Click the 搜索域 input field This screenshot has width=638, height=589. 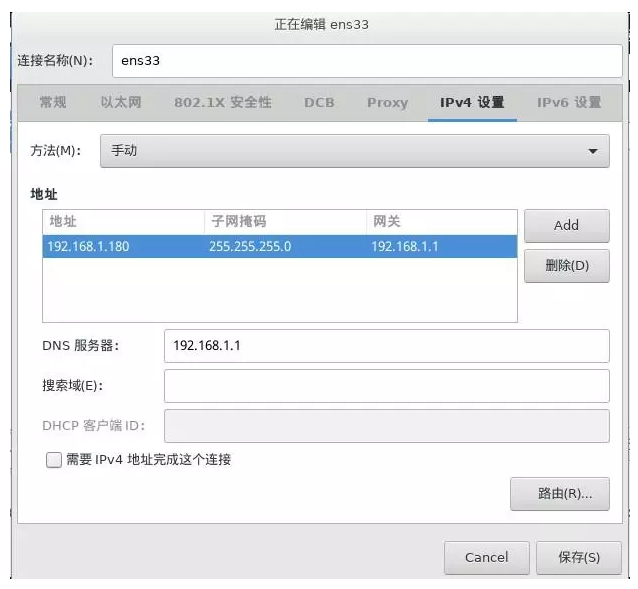tap(386, 385)
